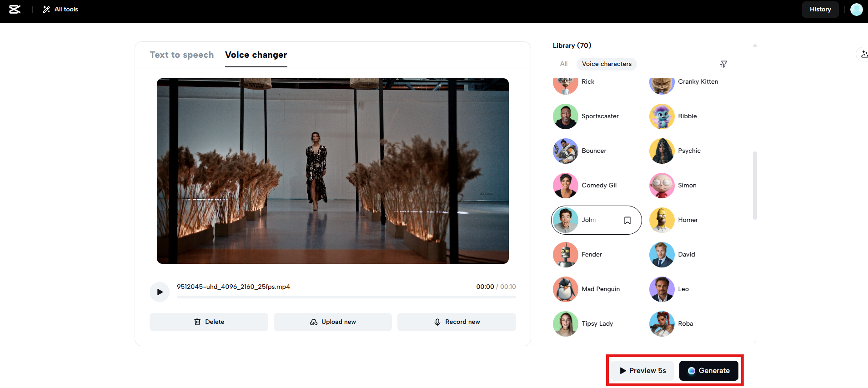
Task: Open the voice filter options icon
Action: (723, 64)
